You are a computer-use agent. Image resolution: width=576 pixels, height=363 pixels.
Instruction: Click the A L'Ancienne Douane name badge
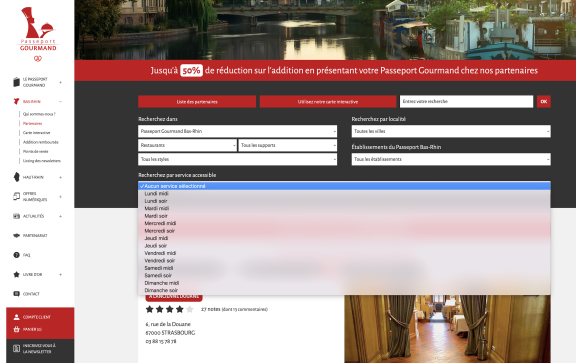pos(174,297)
